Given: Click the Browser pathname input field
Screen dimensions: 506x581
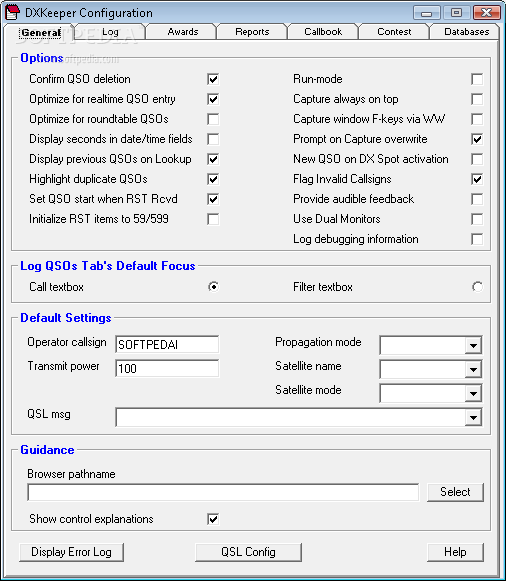Looking at the screenshot, I should 223,492.
